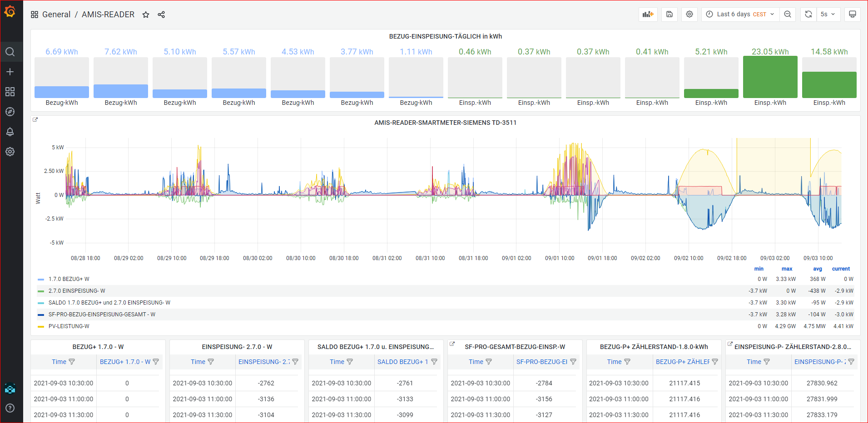
Task: Sort SF-PRO-GESAMT table by Time header
Action: (476, 362)
